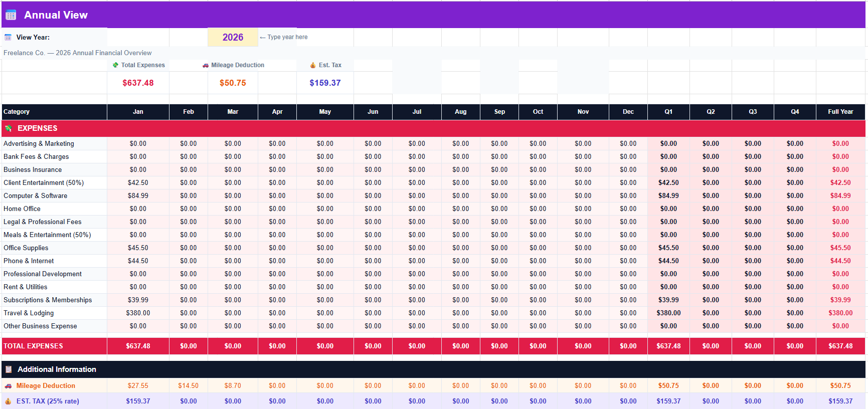Click the January $42.50 Client Entertainment cell
The height and width of the screenshot is (409, 868).
138,183
